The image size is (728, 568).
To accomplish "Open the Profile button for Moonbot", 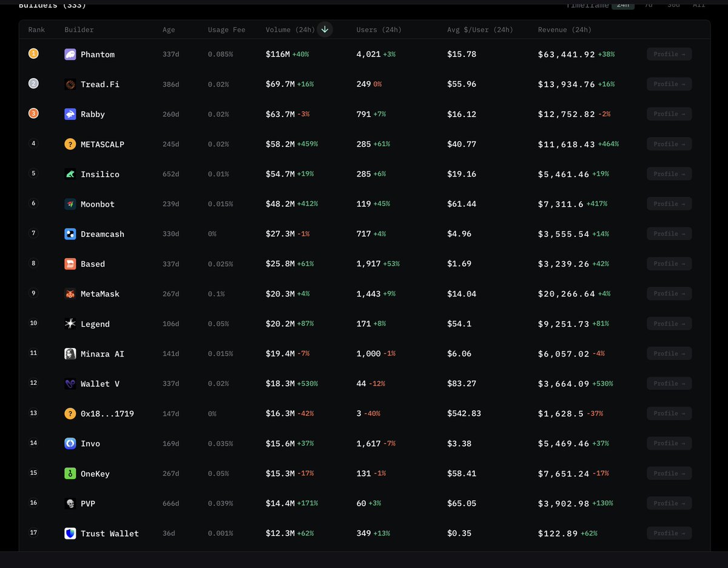I will pyautogui.click(x=669, y=204).
